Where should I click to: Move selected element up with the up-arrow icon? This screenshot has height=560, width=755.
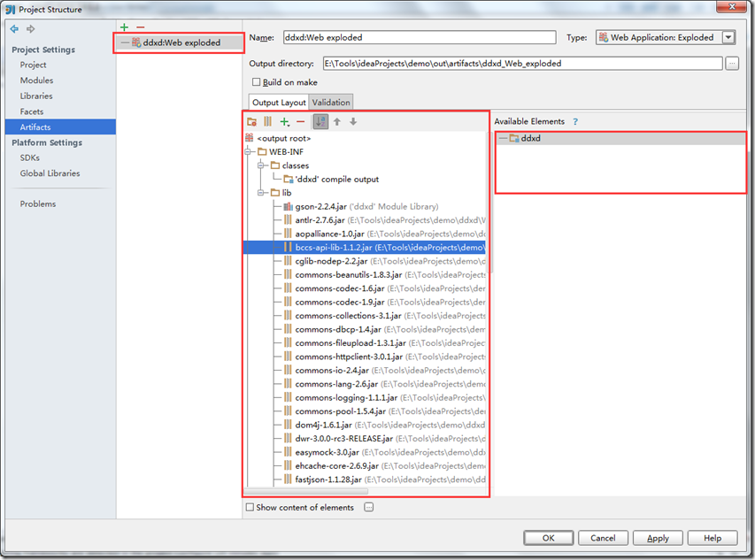click(336, 121)
